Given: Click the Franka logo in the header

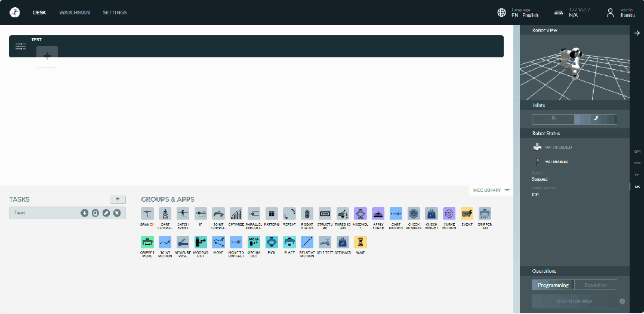Looking at the screenshot, I should coord(15,13).
